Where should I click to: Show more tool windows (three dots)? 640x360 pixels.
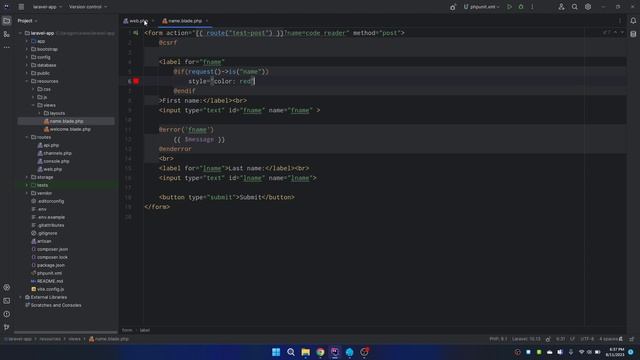(7, 47)
